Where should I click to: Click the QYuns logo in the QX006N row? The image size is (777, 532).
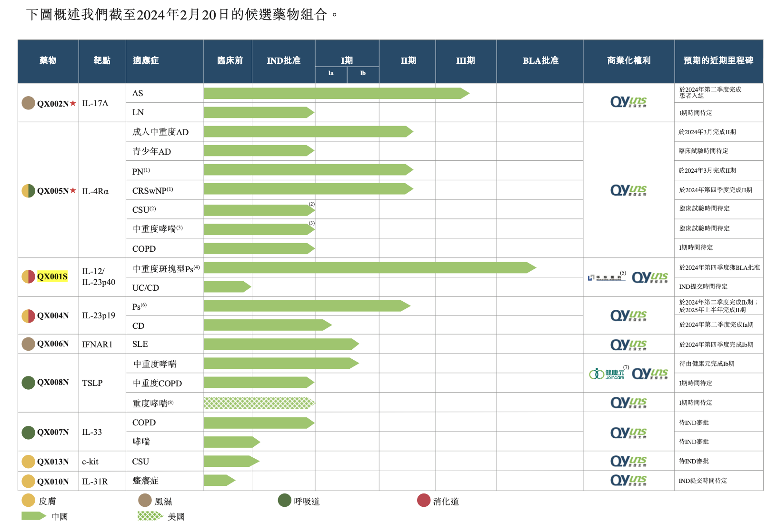click(x=628, y=345)
